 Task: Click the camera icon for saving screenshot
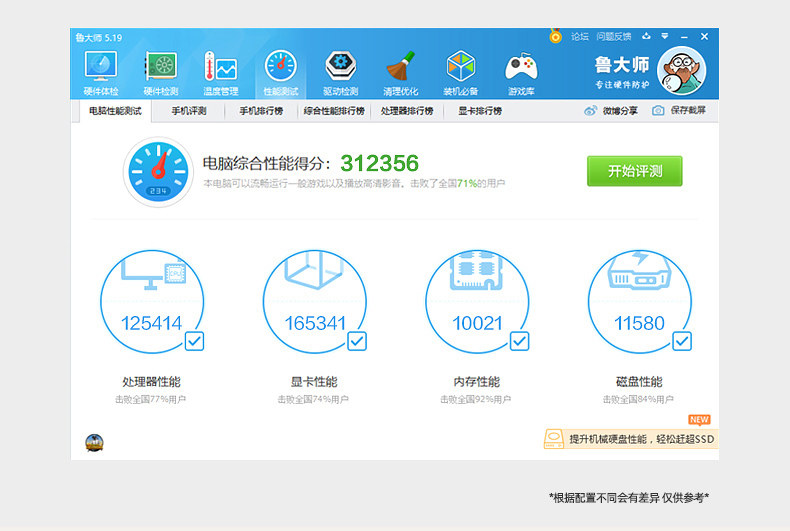click(x=657, y=110)
